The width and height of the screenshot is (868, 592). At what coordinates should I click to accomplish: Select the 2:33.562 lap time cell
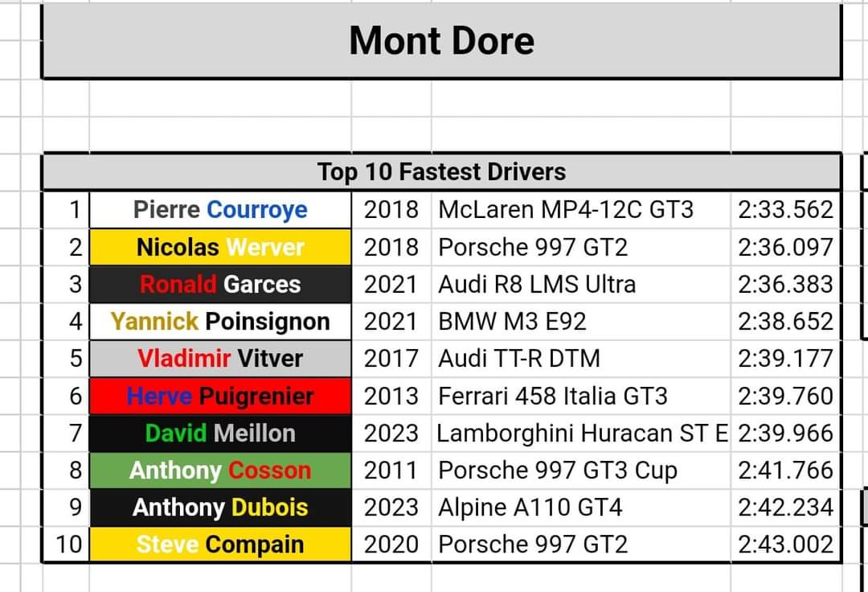(x=785, y=210)
